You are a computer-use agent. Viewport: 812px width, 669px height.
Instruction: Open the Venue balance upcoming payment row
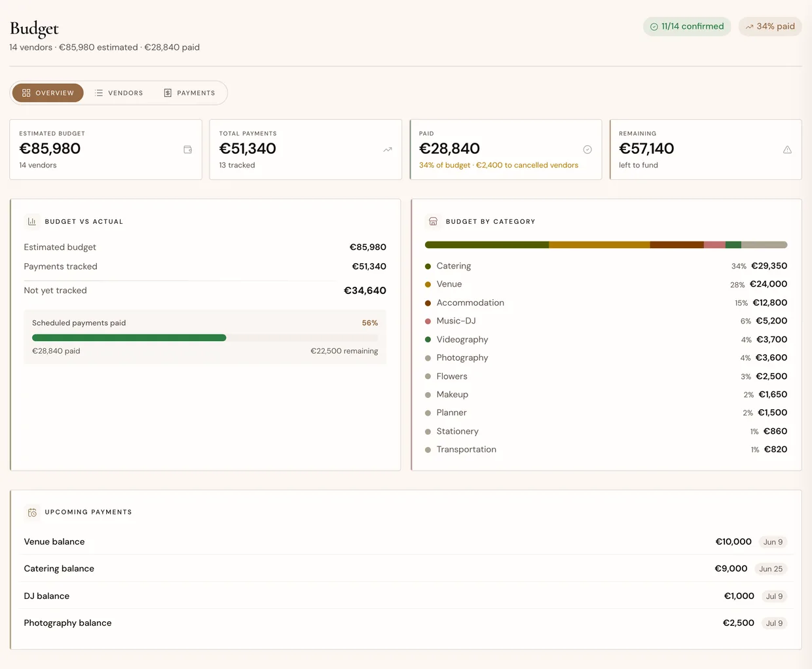pos(405,541)
